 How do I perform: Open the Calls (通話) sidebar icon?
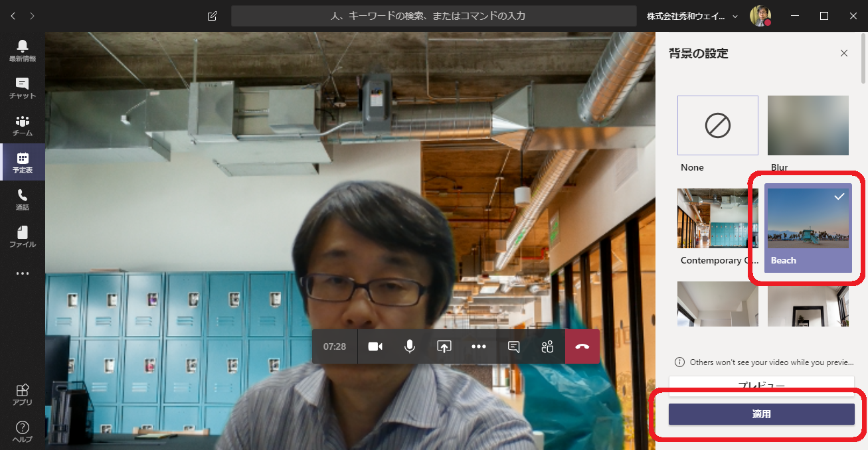tap(23, 199)
